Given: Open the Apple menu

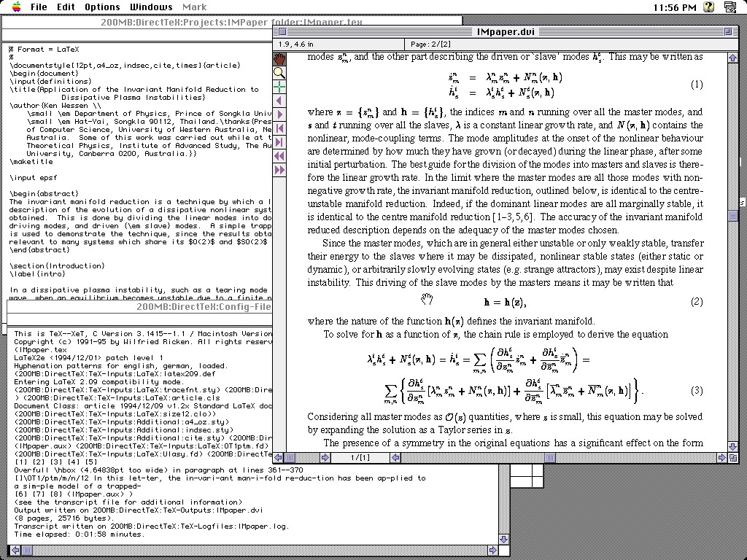Looking at the screenshot, I should point(16,7).
